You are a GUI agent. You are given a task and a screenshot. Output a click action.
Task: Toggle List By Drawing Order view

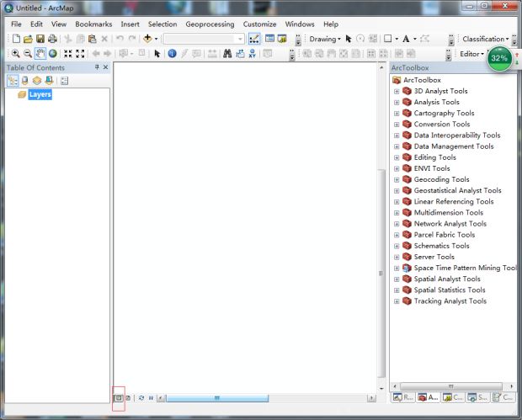click(13, 81)
